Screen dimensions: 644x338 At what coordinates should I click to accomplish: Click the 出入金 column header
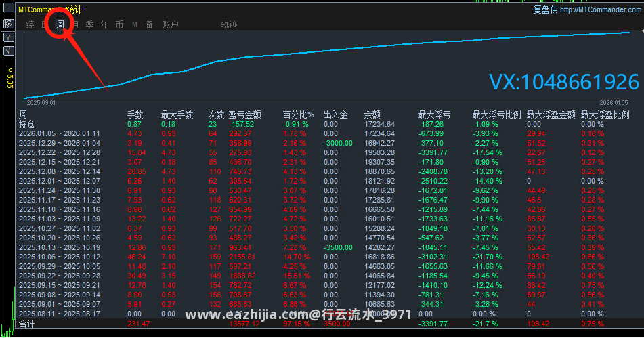(336, 114)
